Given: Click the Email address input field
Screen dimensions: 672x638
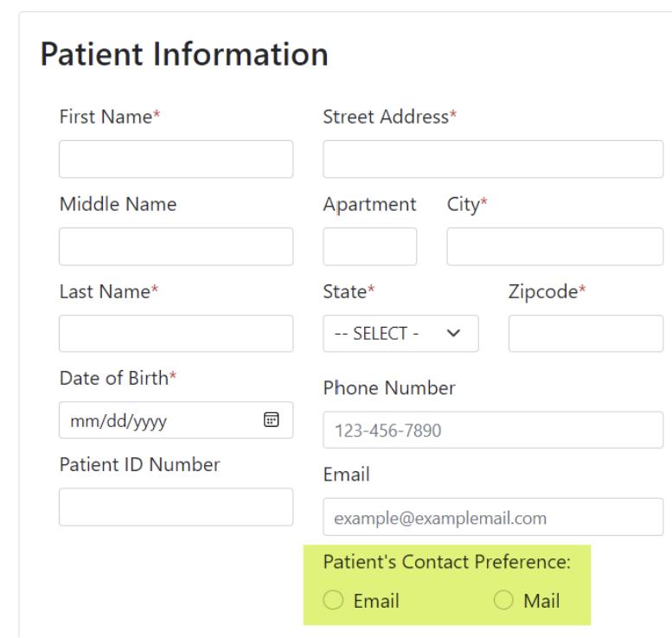Looking at the screenshot, I should pos(493,517).
